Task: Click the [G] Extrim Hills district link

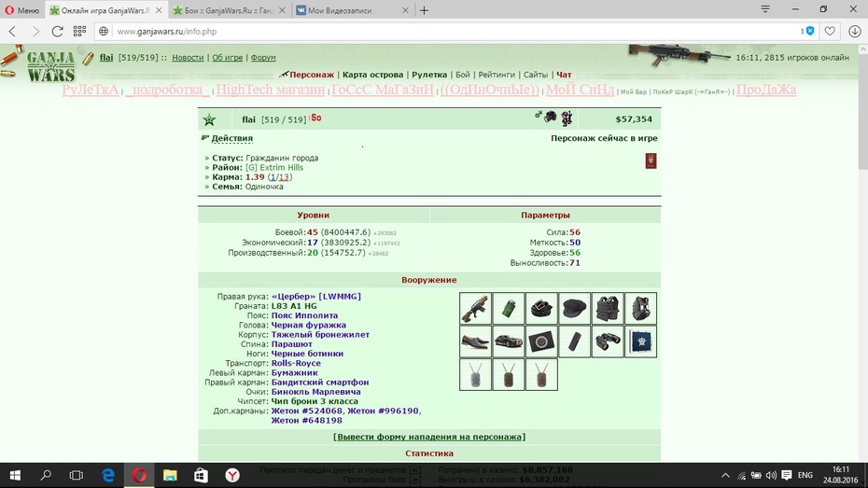Action: (274, 168)
